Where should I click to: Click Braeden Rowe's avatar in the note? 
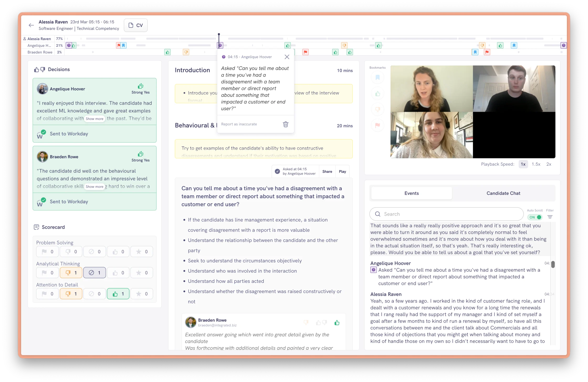(191, 322)
